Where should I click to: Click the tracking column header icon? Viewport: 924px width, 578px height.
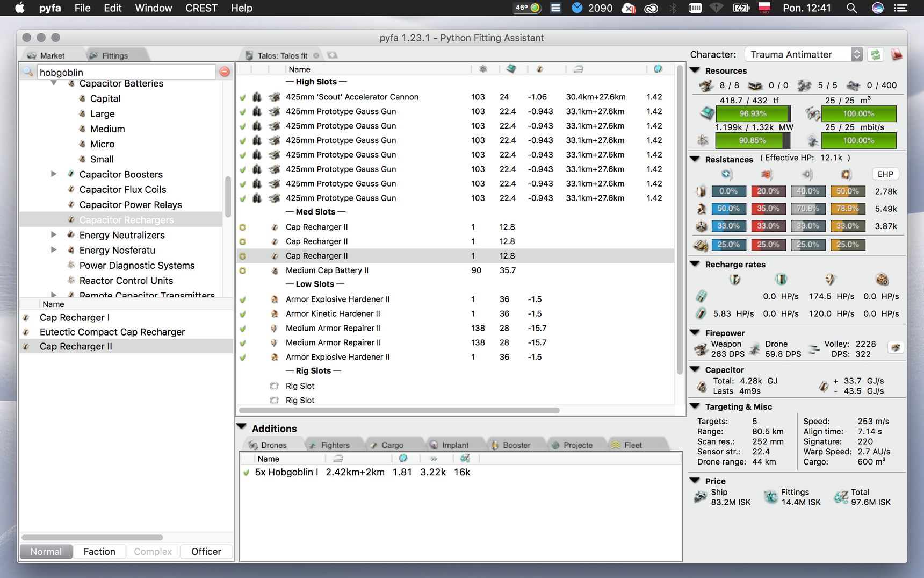point(658,69)
